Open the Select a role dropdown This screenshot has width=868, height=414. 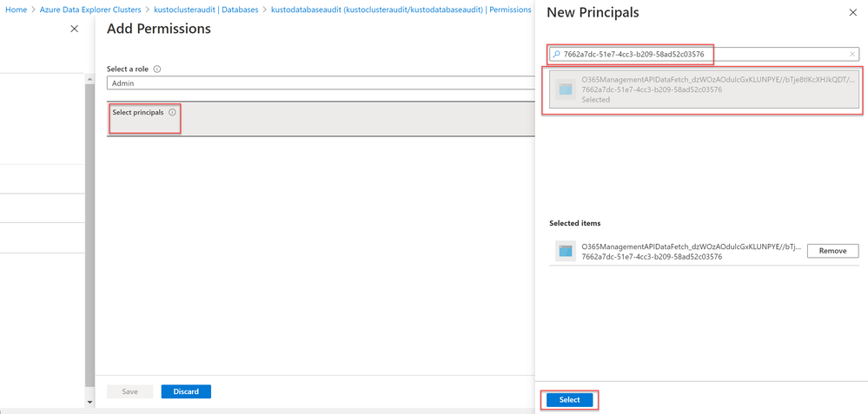321,83
